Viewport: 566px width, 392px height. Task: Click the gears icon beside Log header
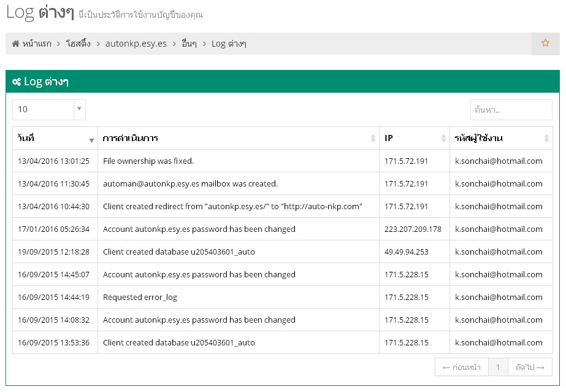(x=17, y=82)
